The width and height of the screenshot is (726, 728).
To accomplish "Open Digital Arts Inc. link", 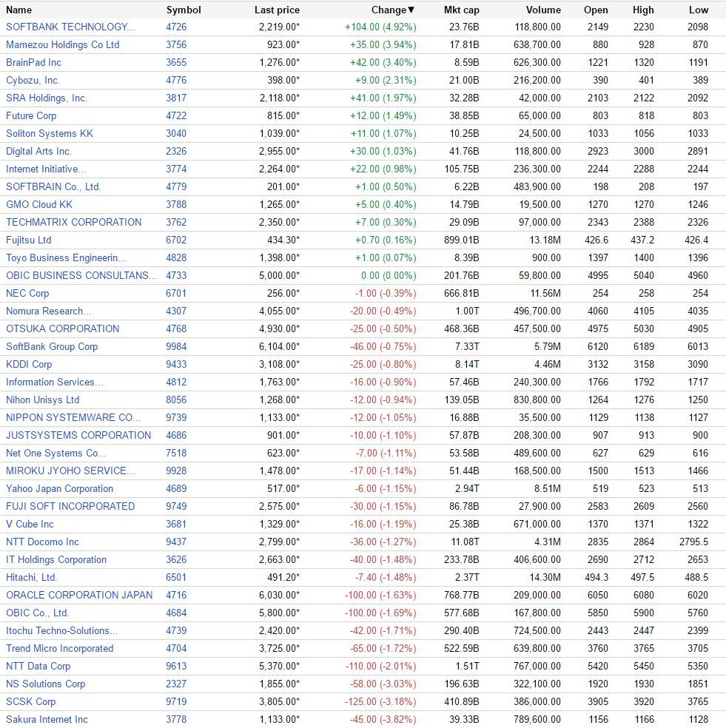I will (x=38, y=152).
